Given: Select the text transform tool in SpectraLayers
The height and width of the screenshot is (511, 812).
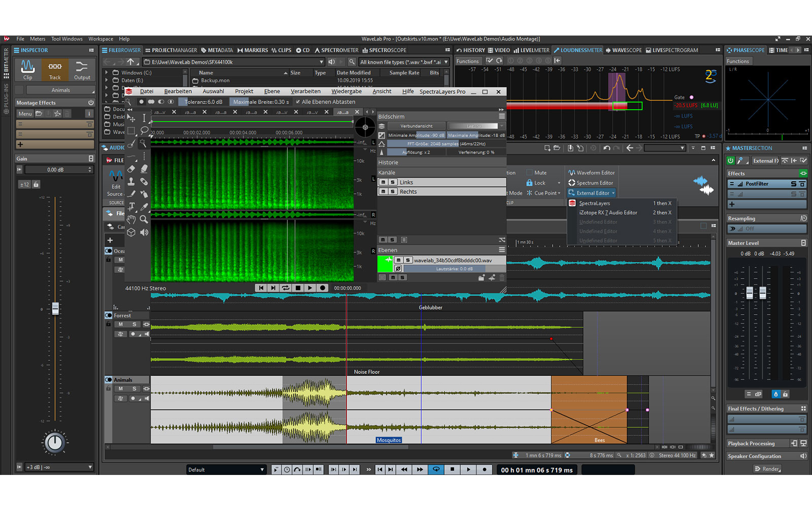Looking at the screenshot, I should pyautogui.click(x=131, y=207).
